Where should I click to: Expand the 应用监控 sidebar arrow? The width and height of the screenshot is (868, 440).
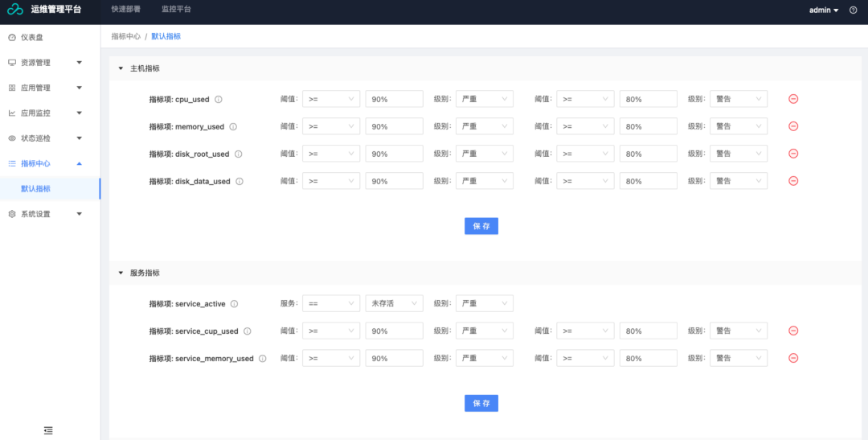click(79, 113)
